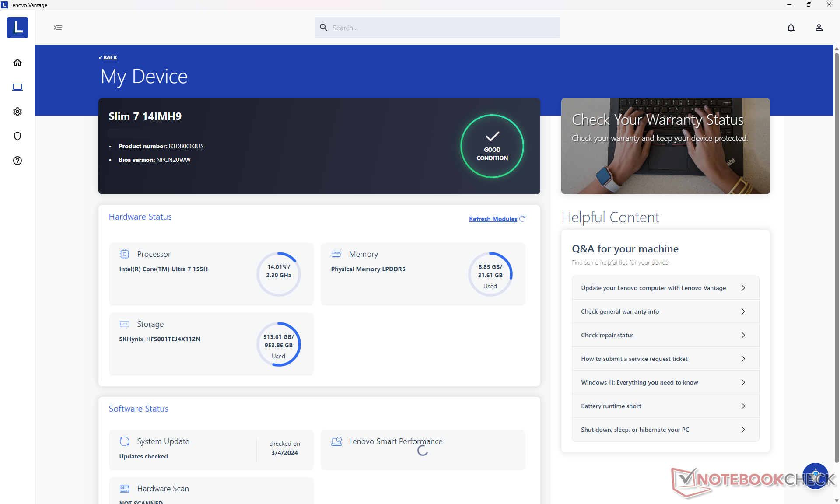
Task: Click Refresh Modules link
Action: coord(493,219)
